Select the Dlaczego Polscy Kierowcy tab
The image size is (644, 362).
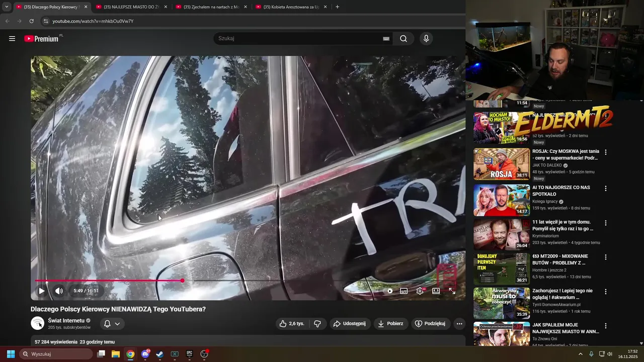51,7
